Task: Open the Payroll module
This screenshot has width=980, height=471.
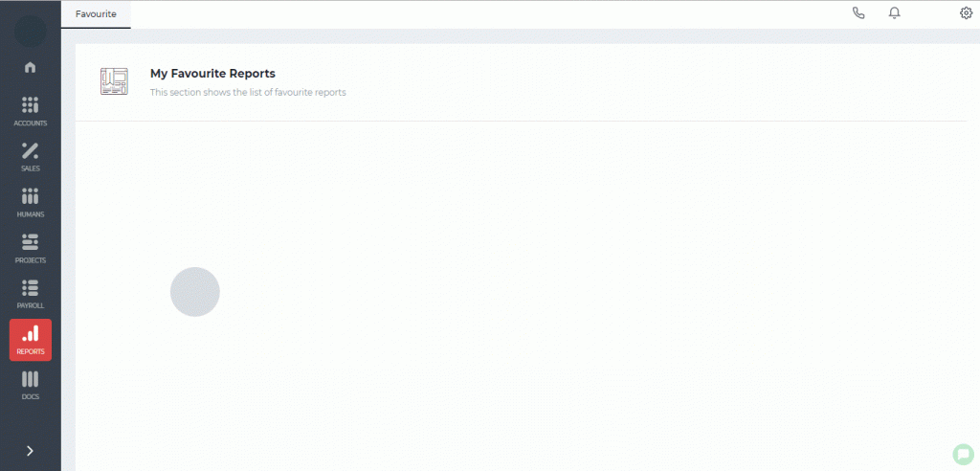Action: 30,294
